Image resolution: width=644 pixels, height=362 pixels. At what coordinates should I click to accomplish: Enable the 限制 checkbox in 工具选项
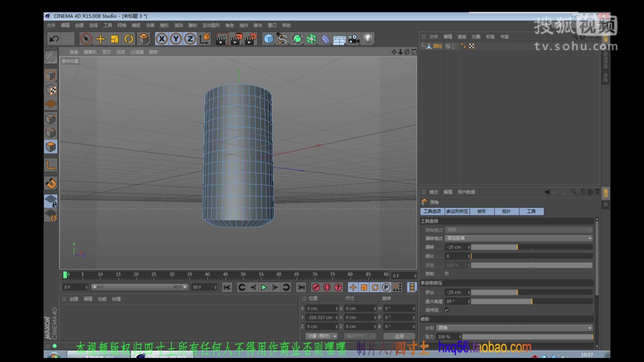click(446, 274)
